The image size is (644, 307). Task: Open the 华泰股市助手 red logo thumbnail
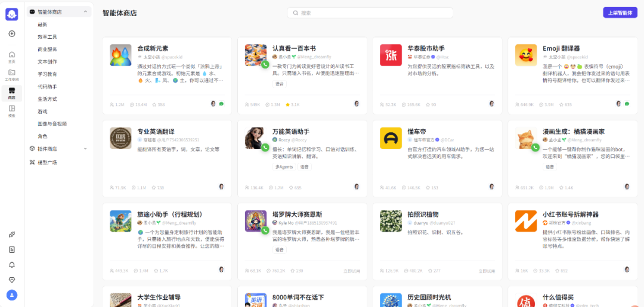[x=391, y=55]
